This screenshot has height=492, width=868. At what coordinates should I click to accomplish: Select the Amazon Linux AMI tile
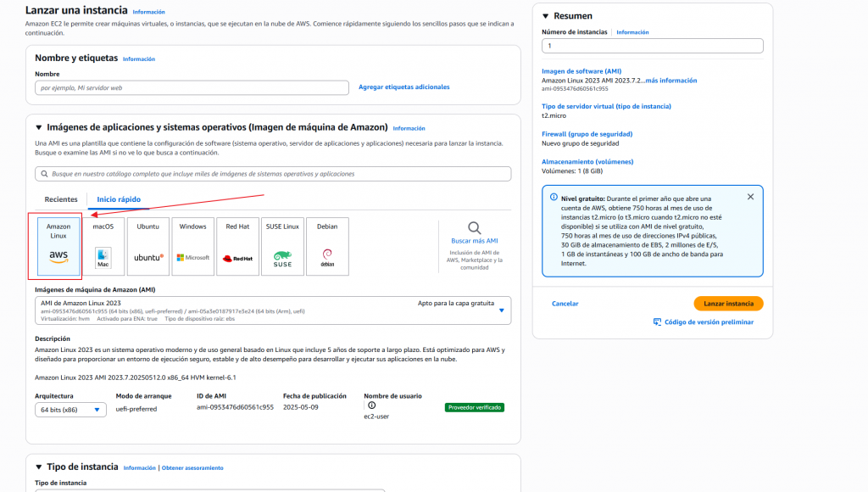pos(58,246)
